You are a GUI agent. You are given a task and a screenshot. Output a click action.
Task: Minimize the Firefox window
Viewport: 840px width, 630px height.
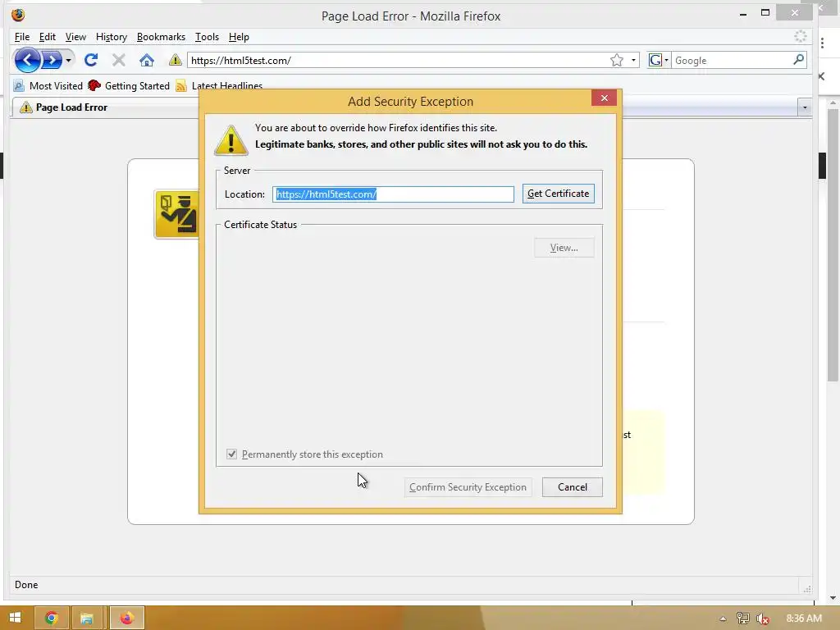pyautogui.click(x=743, y=15)
